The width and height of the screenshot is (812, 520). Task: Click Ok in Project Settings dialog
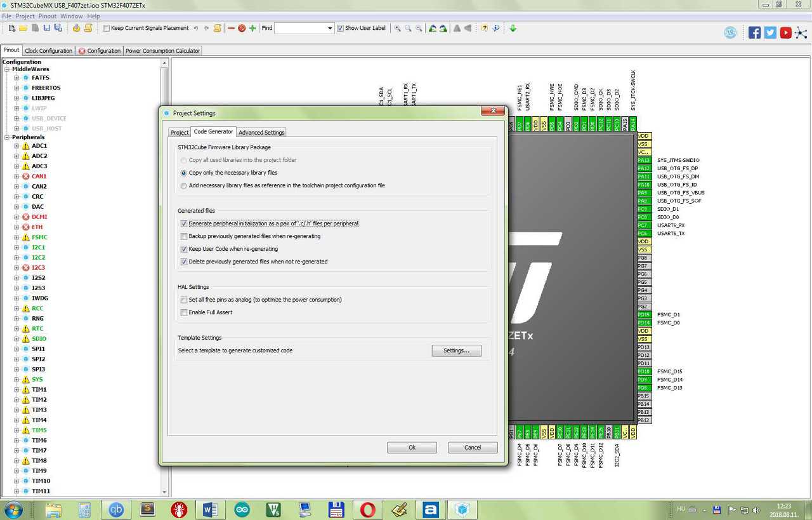(x=412, y=448)
